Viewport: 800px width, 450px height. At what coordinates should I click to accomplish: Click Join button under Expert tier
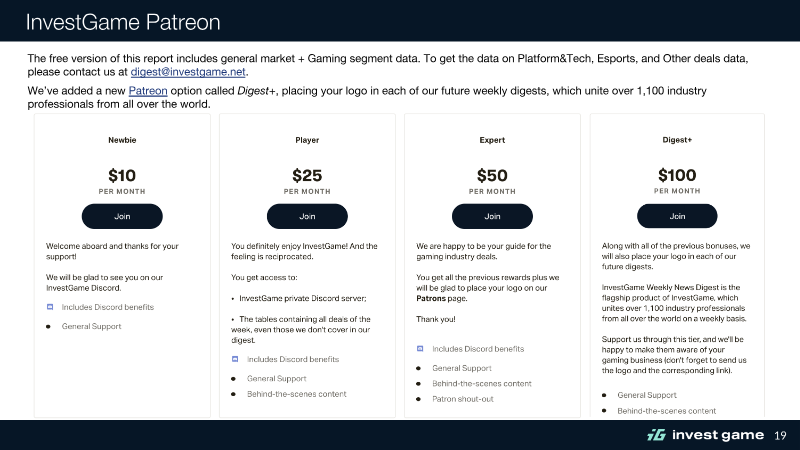point(492,215)
